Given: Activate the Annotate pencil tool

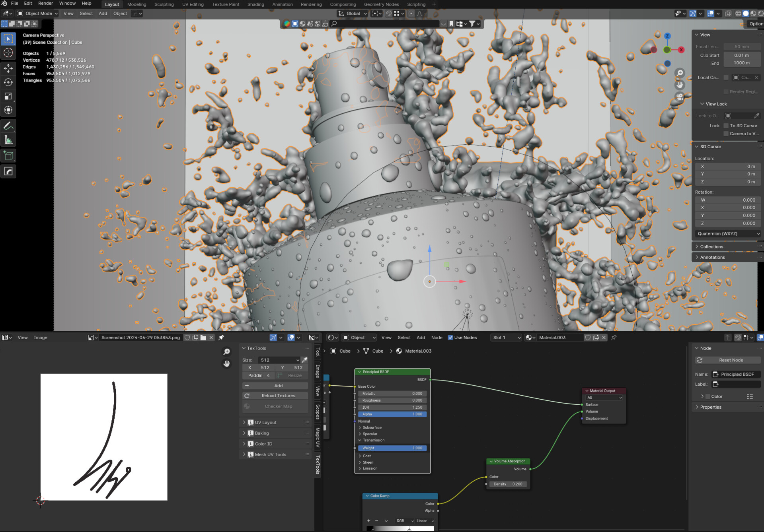Looking at the screenshot, I should tap(8, 126).
